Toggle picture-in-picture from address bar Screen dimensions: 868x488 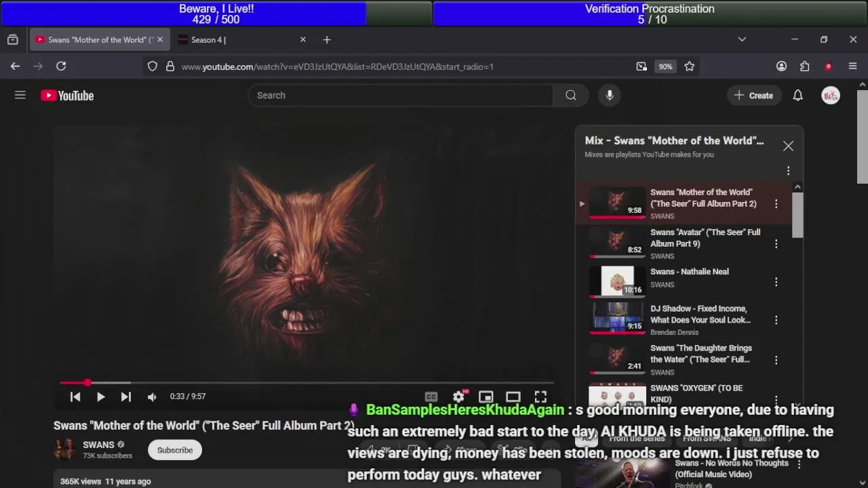[642, 66]
